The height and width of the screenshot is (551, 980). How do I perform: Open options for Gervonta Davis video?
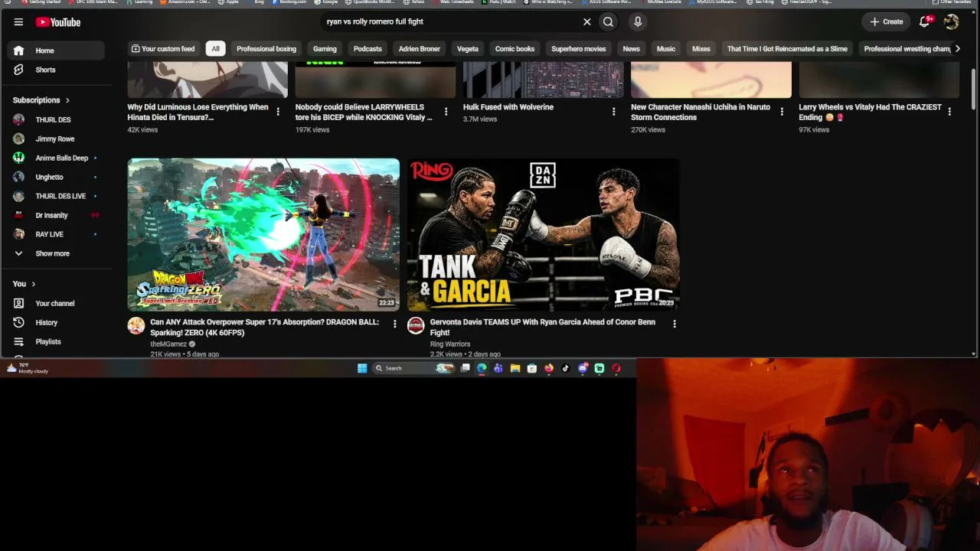coord(675,324)
